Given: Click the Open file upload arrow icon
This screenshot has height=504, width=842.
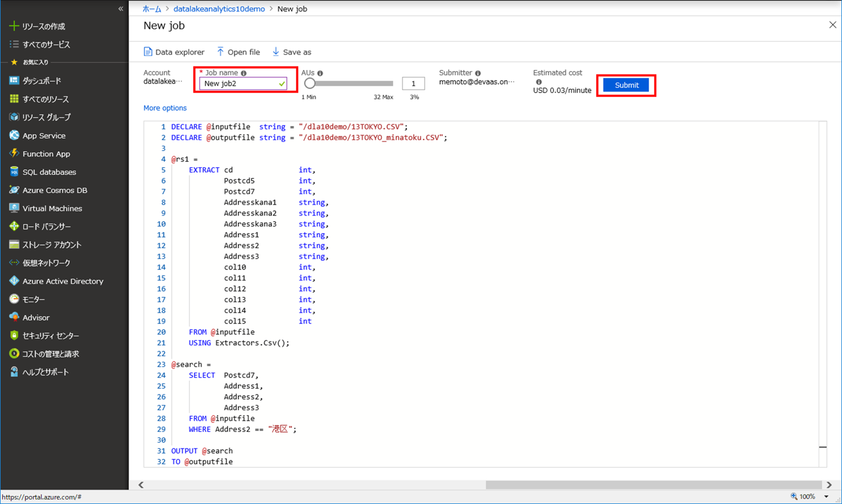Looking at the screenshot, I should [x=220, y=52].
